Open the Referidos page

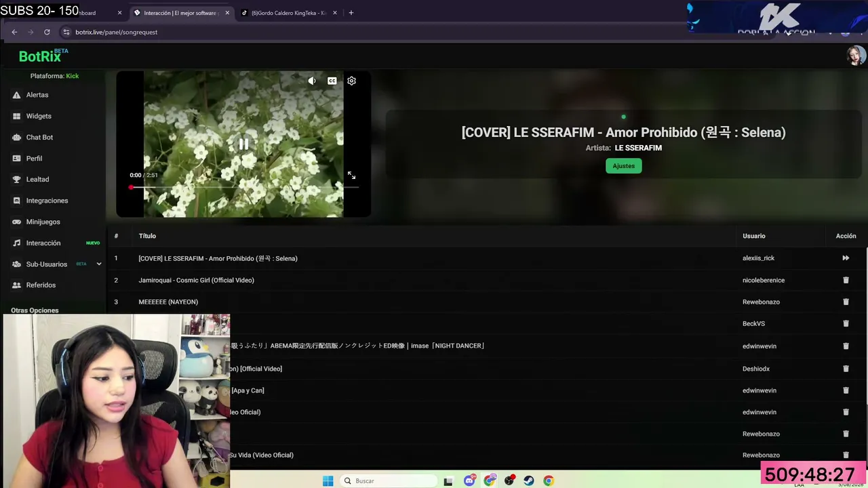coord(41,285)
